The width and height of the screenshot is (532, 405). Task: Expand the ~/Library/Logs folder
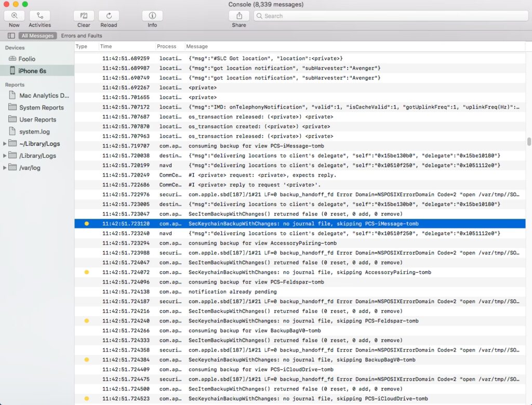point(5,144)
